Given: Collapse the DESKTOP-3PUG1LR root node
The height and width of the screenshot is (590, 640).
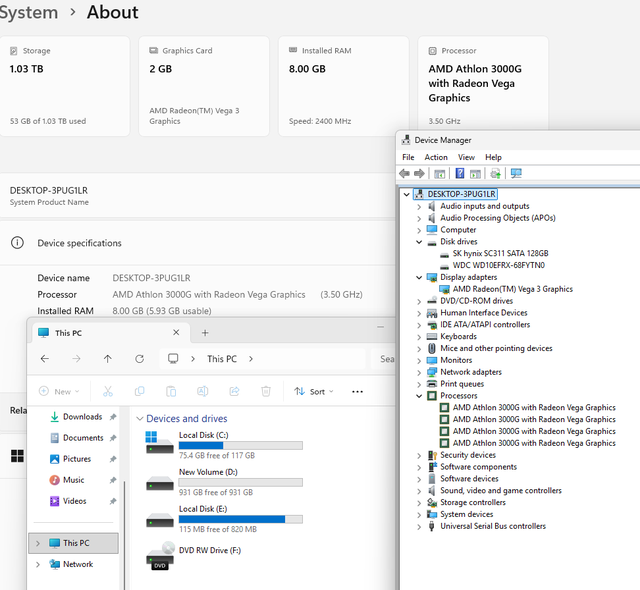Looking at the screenshot, I should [407, 194].
